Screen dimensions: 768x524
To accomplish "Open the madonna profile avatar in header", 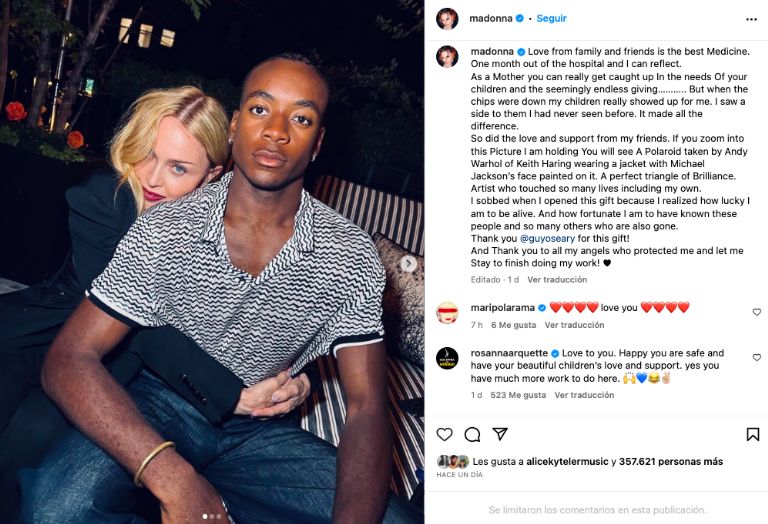I will (x=447, y=19).
